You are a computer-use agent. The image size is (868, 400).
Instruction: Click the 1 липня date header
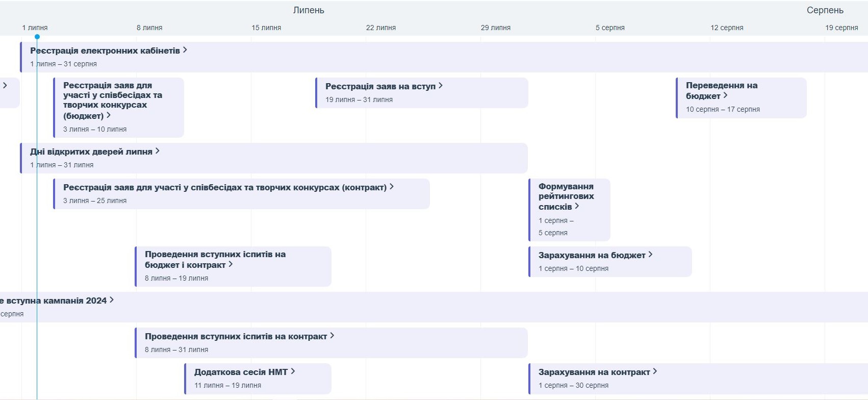35,28
